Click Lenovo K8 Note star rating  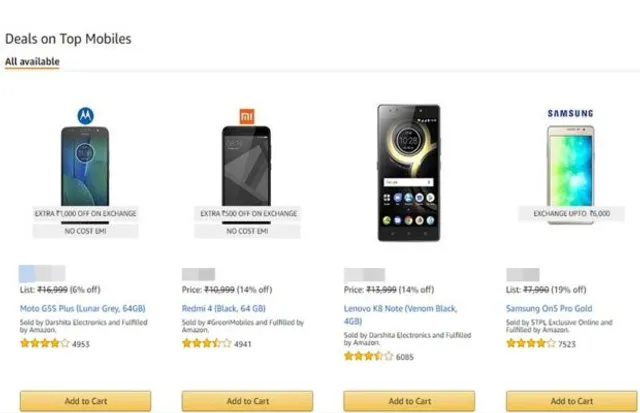369,355
